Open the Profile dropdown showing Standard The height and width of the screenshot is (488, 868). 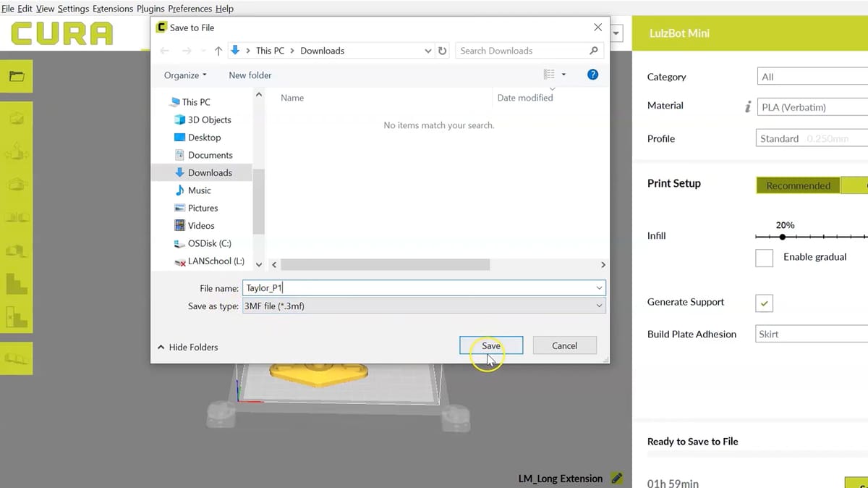tap(812, 138)
